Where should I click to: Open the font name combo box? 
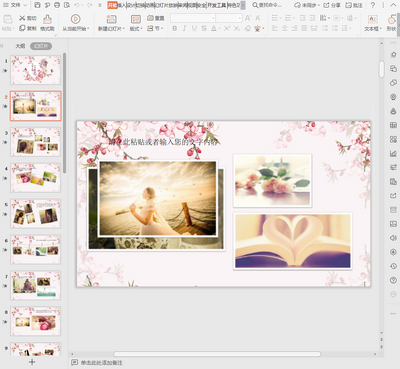pos(193,18)
